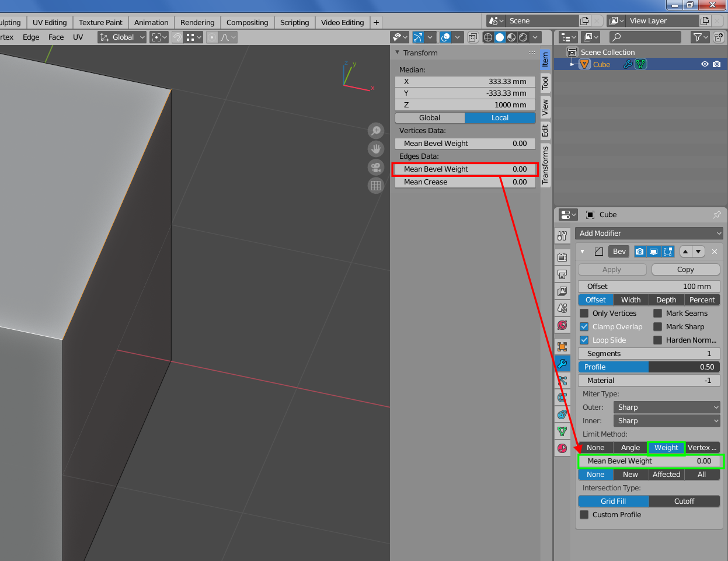
Task: Collapse the Bevel modifier panel triangle
Action: 583,252
